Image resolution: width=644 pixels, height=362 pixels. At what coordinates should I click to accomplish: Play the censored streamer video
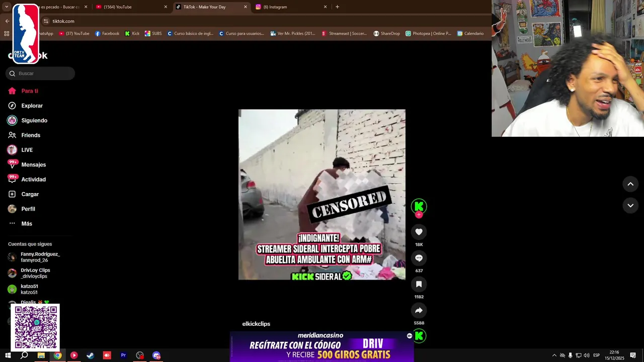[x=322, y=195]
